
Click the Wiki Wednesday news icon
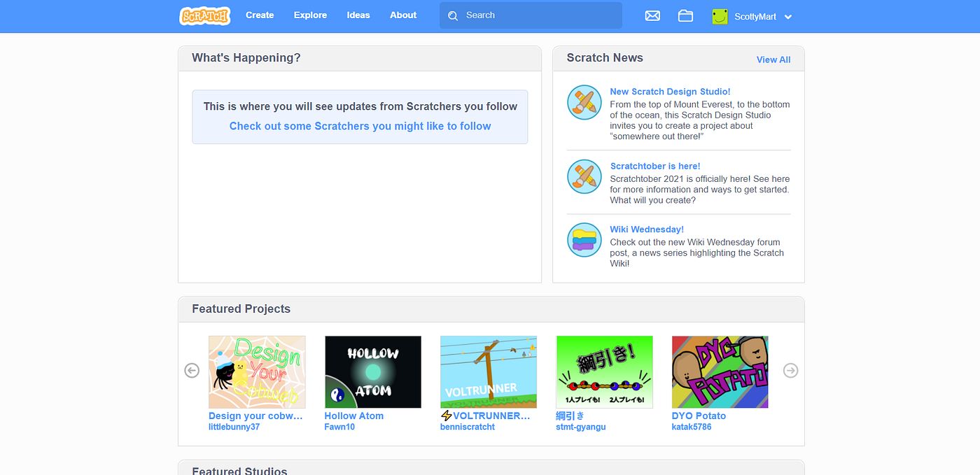[584, 240]
